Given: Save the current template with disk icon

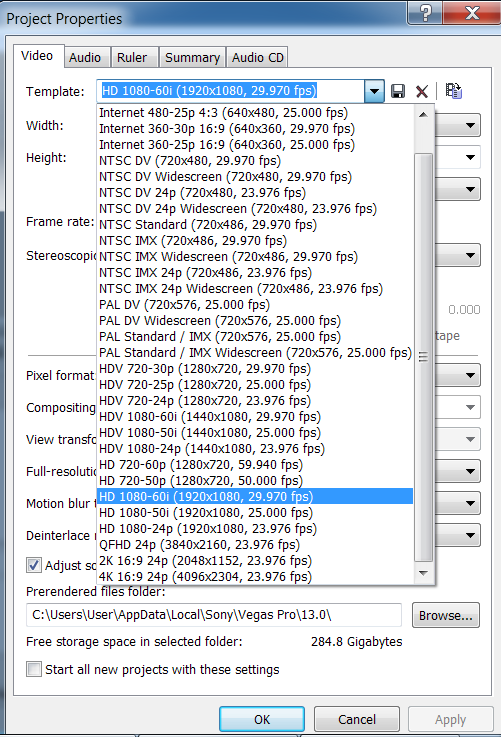Looking at the screenshot, I should 398,91.
